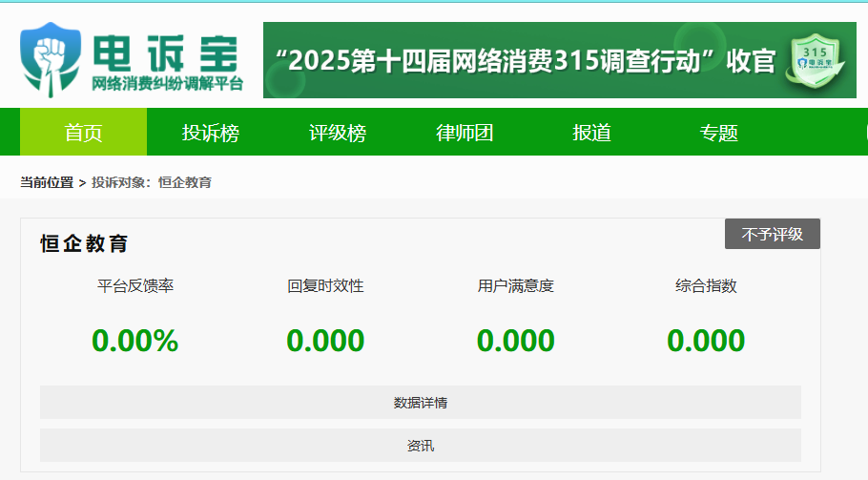Viewport: 868px width, 480px height.
Task: Click the 恒企教育 heading
Action: pos(84,243)
